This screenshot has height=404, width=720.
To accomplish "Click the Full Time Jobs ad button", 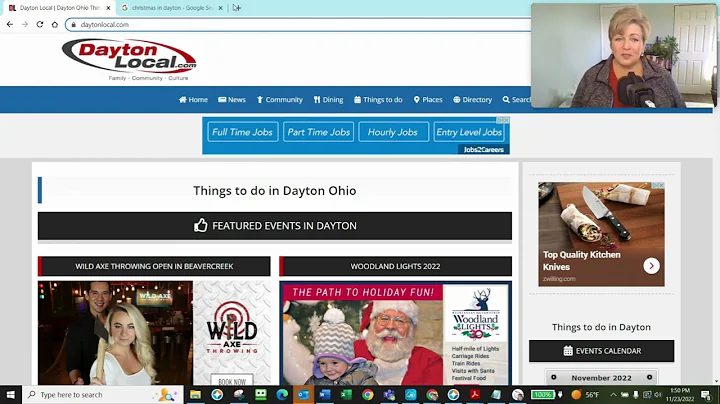I will point(242,132).
